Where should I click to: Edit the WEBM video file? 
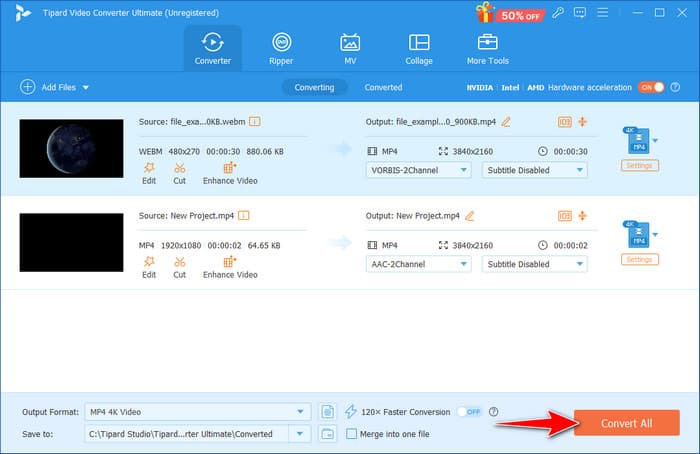click(x=149, y=174)
